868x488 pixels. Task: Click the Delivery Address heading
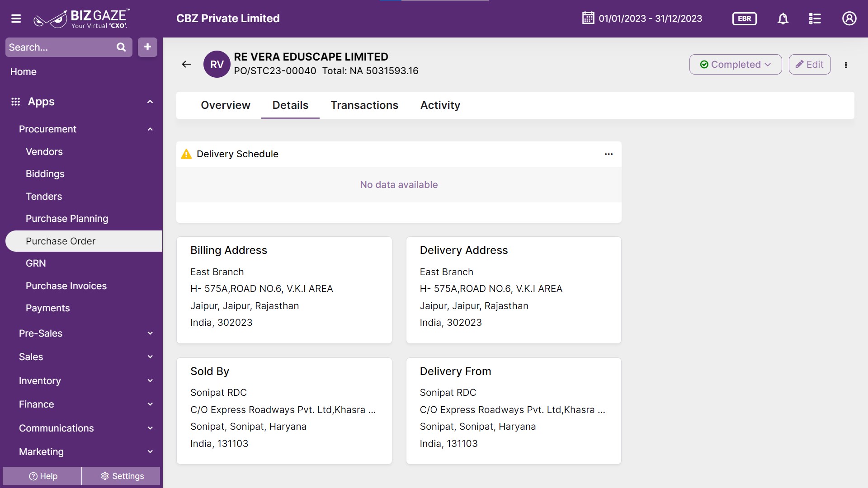[464, 250]
